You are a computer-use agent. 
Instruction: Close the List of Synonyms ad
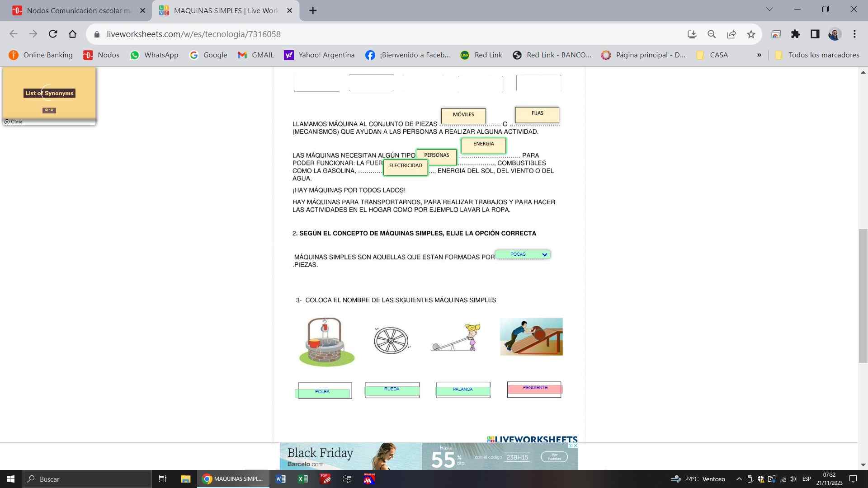pos(13,122)
